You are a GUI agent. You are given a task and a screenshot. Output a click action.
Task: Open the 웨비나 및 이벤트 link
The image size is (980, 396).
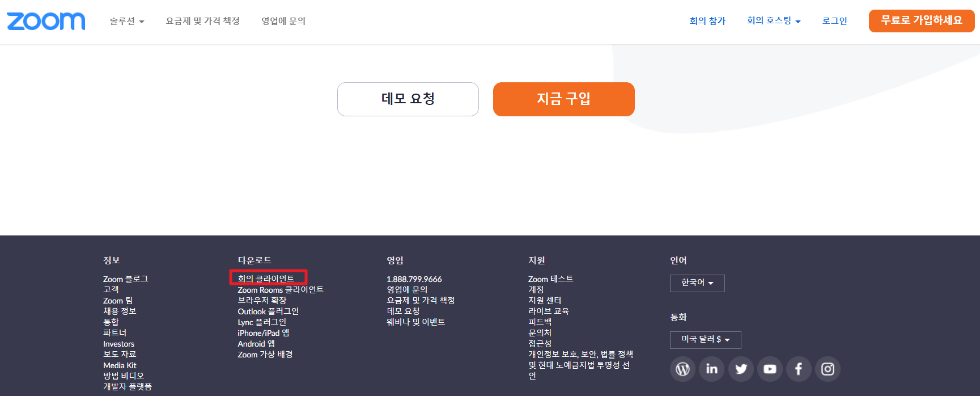[415, 322]
